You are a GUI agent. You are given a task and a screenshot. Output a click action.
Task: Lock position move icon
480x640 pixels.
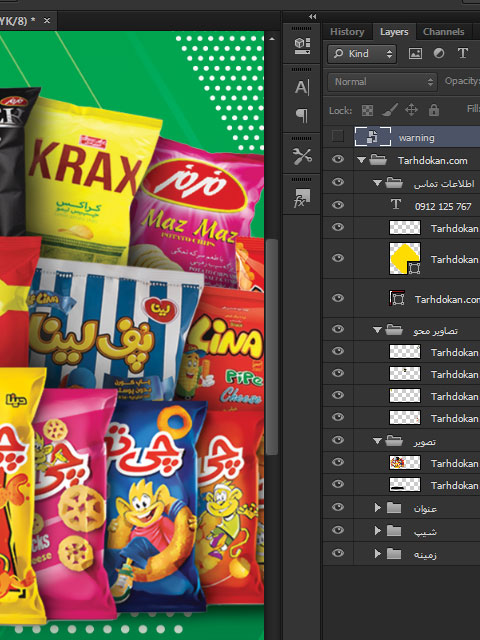tap(411, 110)
